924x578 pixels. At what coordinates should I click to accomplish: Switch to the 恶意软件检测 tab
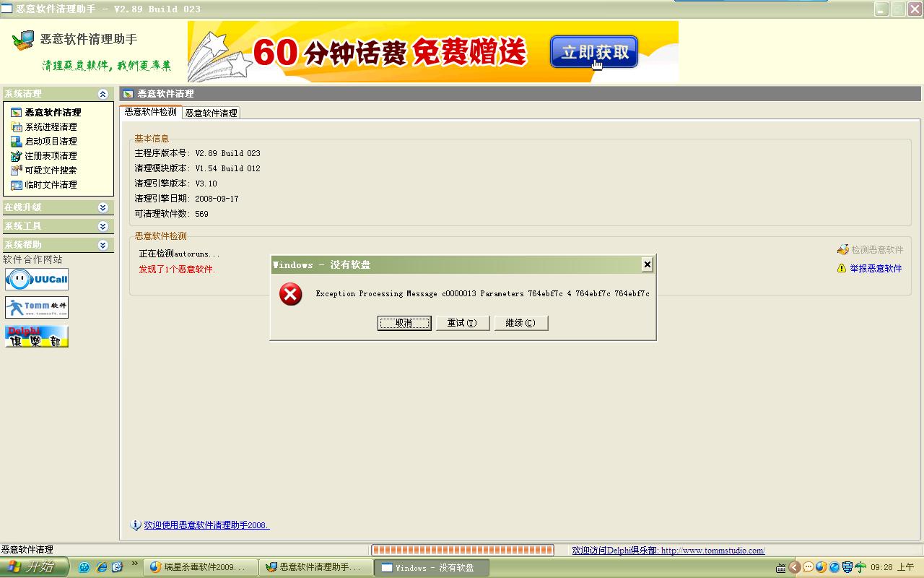[x=151, y=112]
